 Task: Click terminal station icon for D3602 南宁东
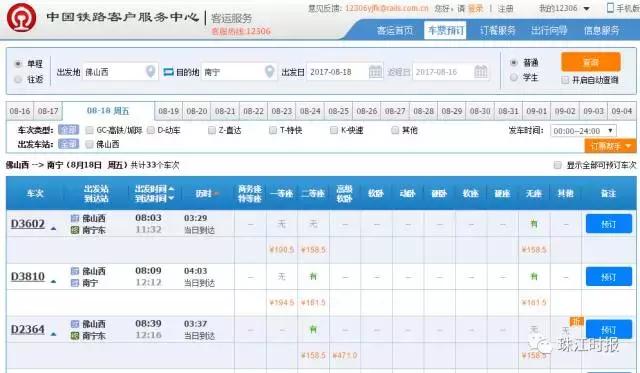pyautogui.click(x=75, y=230)
